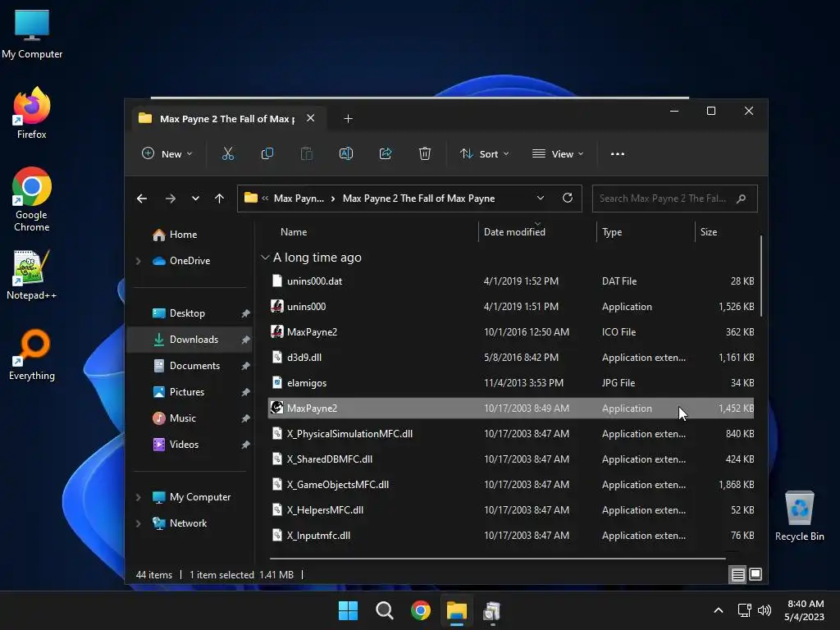
Task: Go back with the left arrow
Action: click(x=141, y=199)
